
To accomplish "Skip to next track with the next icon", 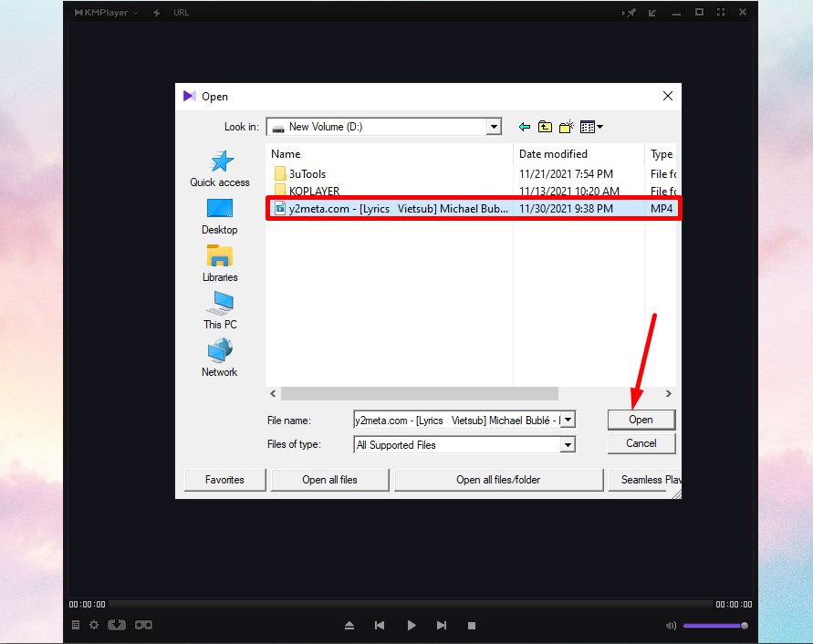I will [x=442, y=626].
